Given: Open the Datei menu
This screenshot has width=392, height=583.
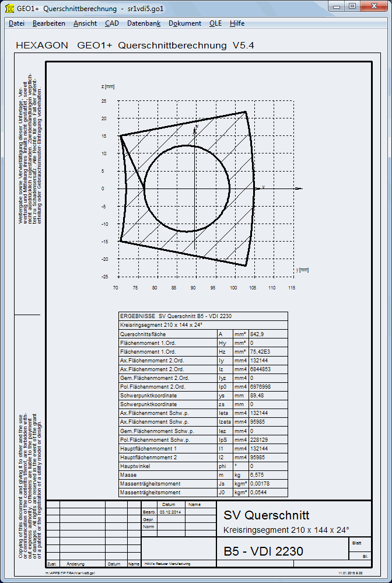Looking at the screenshot, I should 16,23.
